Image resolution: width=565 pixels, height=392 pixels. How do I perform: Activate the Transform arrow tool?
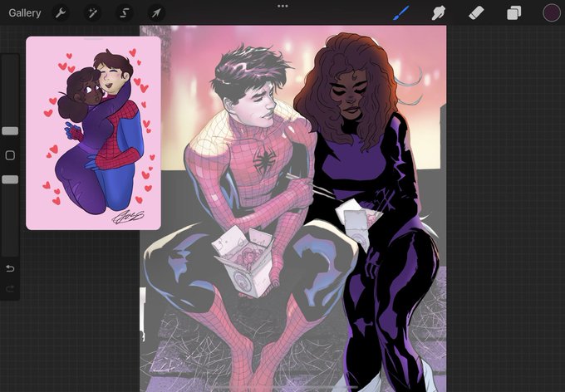point(156,13)
